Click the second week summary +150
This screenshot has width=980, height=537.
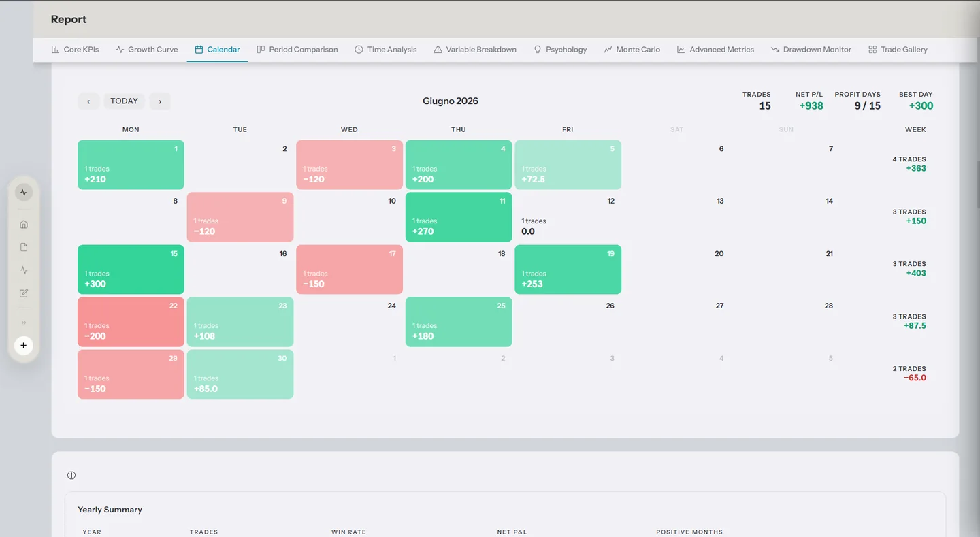(x=916, y=221)
